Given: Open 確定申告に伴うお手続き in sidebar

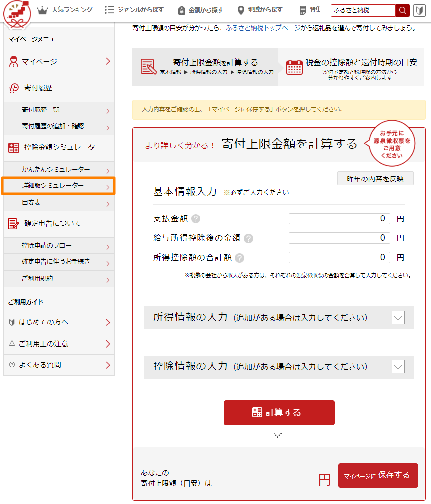Looking at the screenshot, I should click(59, 262).
